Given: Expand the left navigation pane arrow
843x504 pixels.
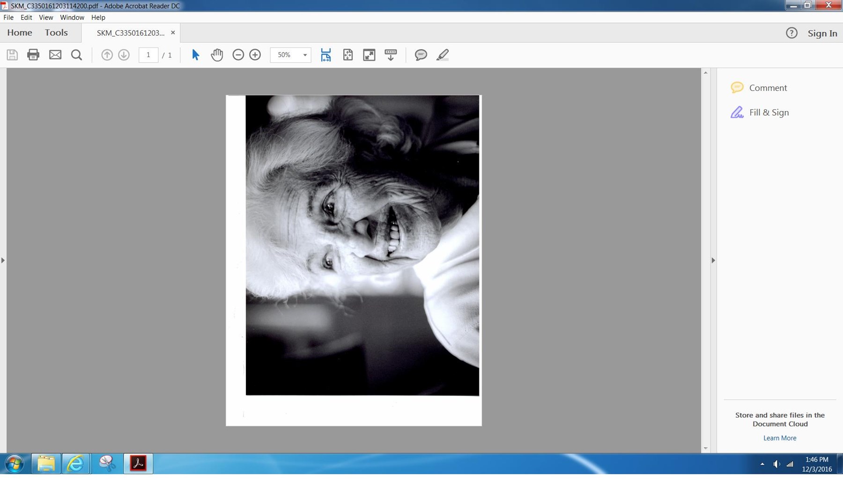Looking at the screenshot, I should pyautogui.click(x=3, y=260).
